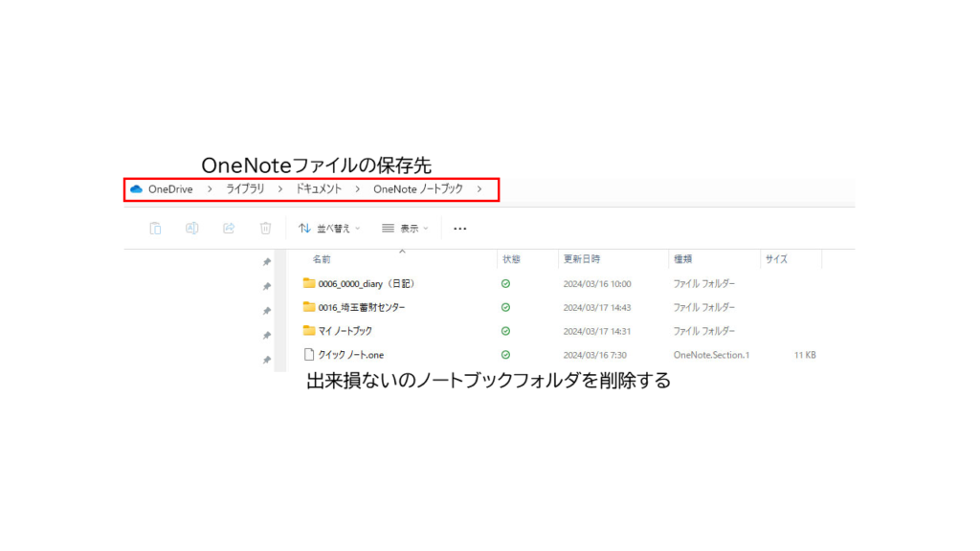Open the 表示 view dropdown

point(405,229)
